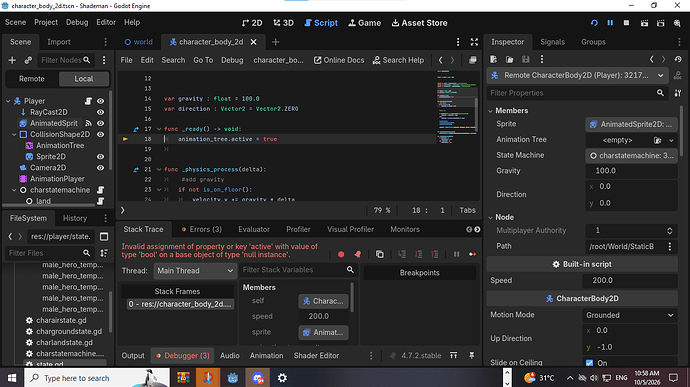Switch to the 3D workspace
Screen dimensions: 690x387
point(283,23)
